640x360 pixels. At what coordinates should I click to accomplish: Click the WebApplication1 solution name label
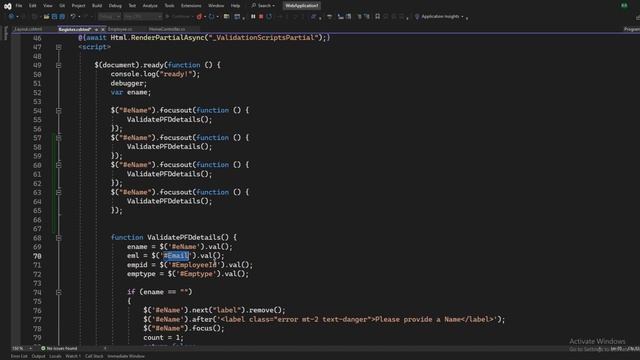pos(302,6)
